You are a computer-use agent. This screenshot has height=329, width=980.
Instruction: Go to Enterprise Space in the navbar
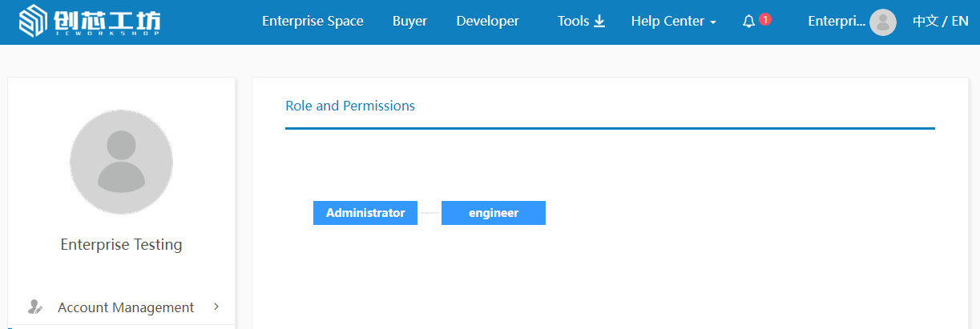[x=313, y=22]
